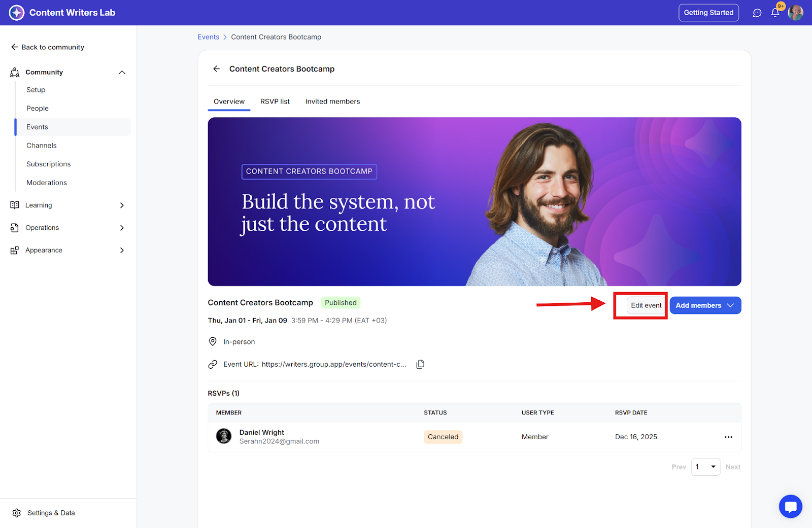Expand the Appearance section

coord(122,250)
